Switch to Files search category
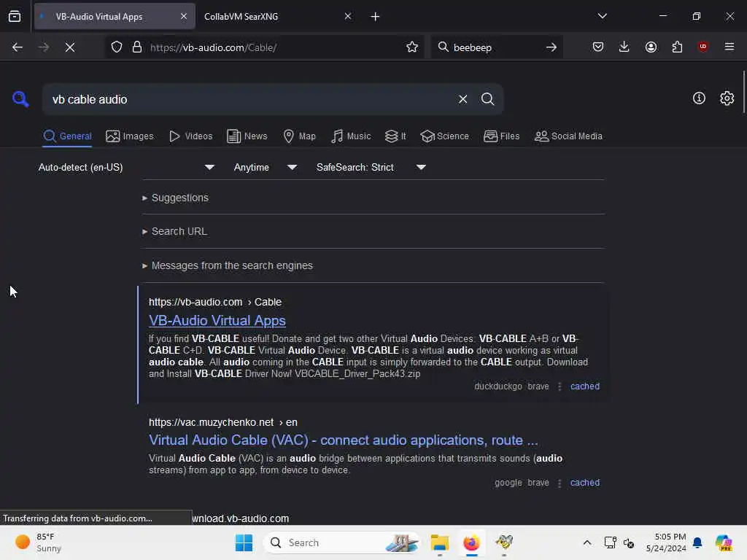The width and height of the screenshot is (747, 560). click(x=501, y=136)
